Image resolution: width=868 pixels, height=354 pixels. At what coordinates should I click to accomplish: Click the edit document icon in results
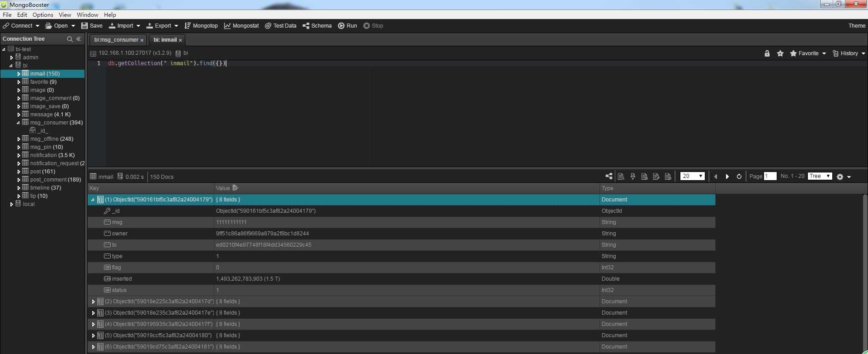coord(656,177)
